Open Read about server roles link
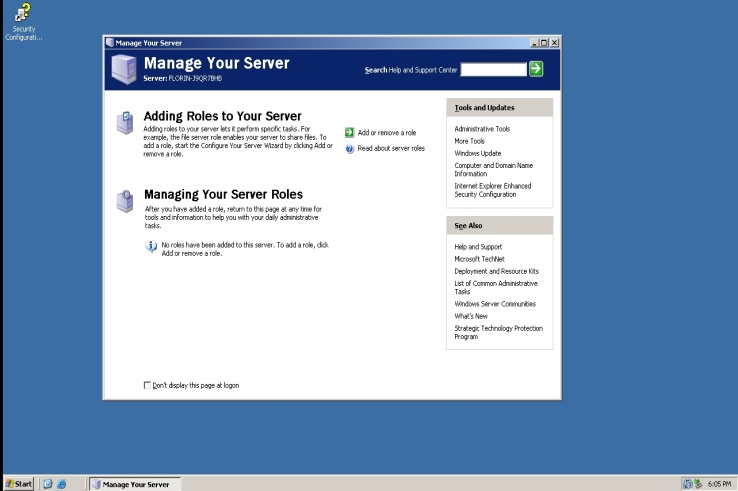738x491 pixels. [391, 148]
